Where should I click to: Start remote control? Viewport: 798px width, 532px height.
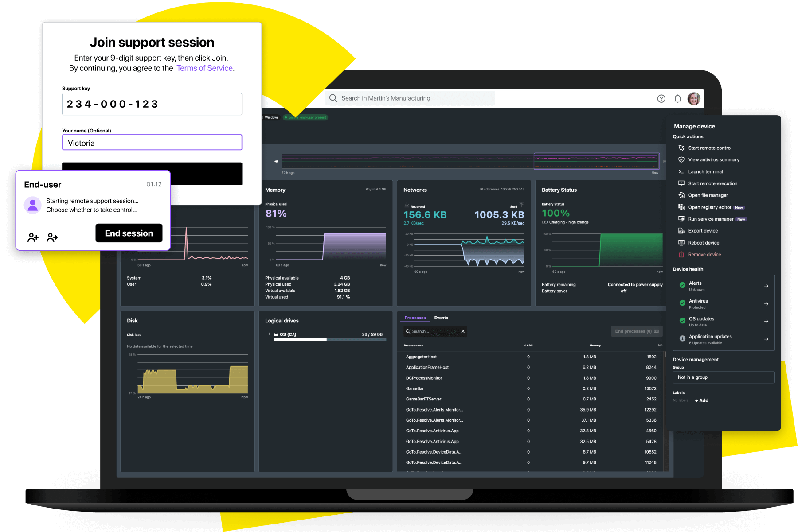[x=709, y=148]
